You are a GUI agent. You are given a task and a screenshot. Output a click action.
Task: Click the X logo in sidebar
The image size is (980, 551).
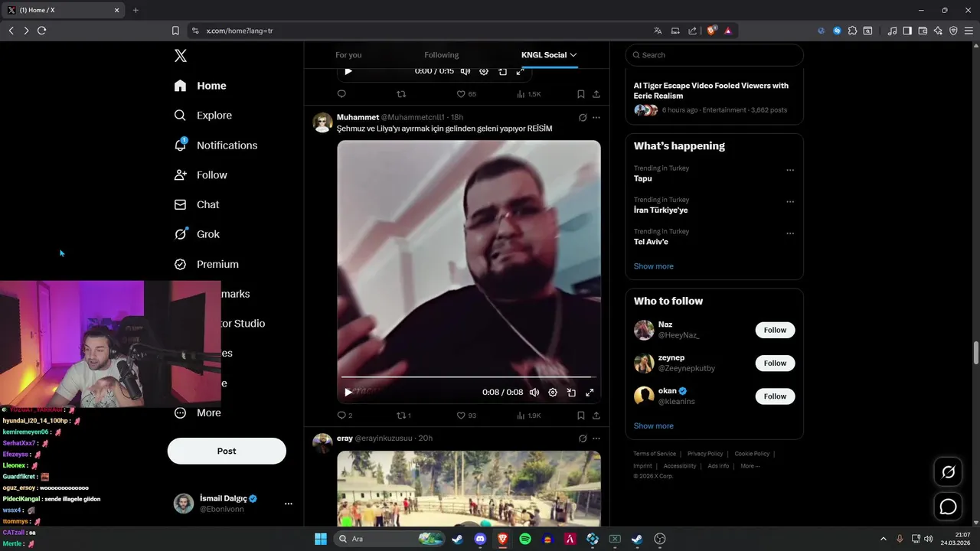click(180, 55)
